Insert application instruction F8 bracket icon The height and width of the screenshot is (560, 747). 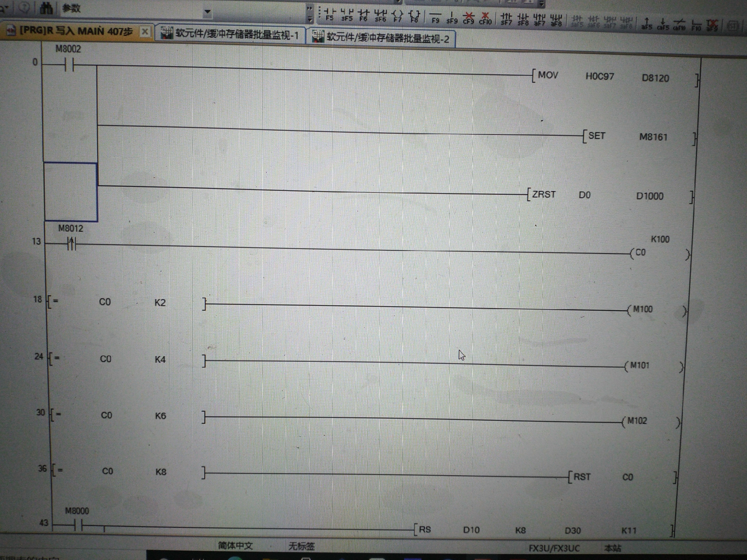pyautogui.click(x=414, y=16)
